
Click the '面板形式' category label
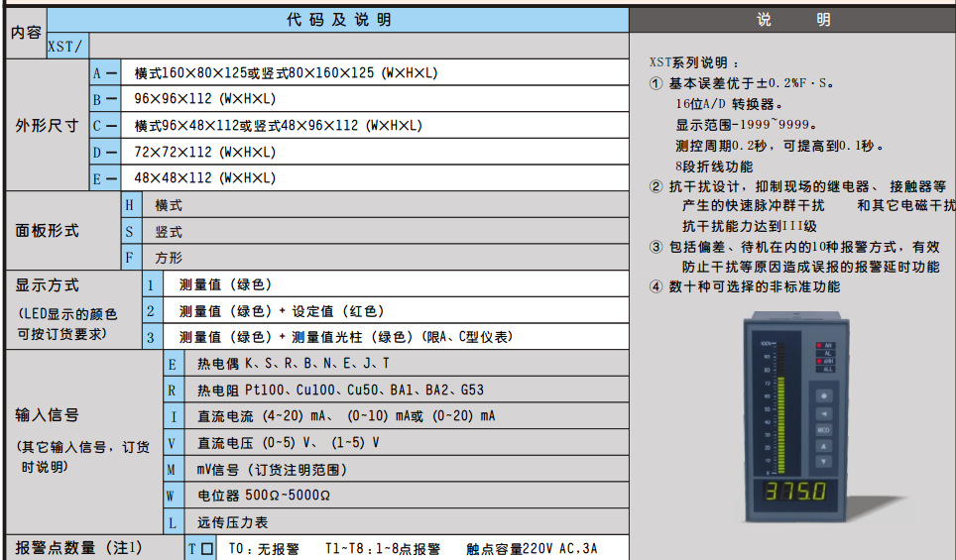47,231
